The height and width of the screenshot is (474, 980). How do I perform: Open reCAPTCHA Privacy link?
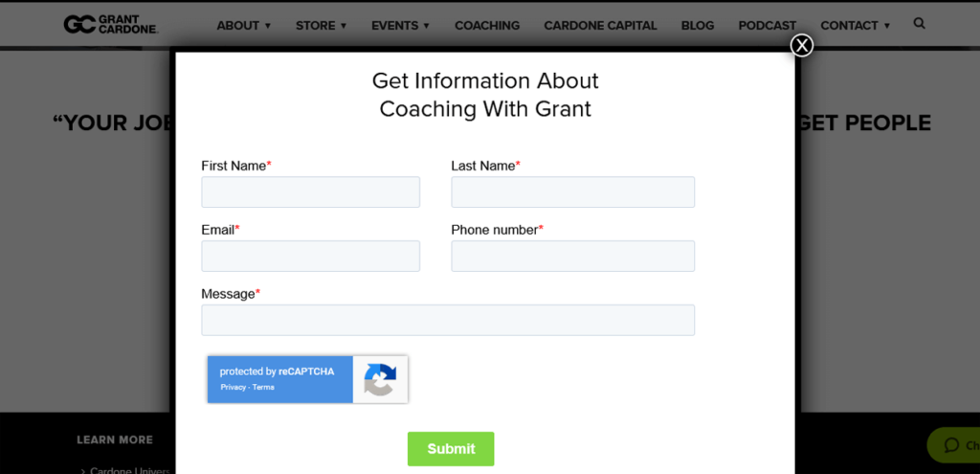[234, 387]
